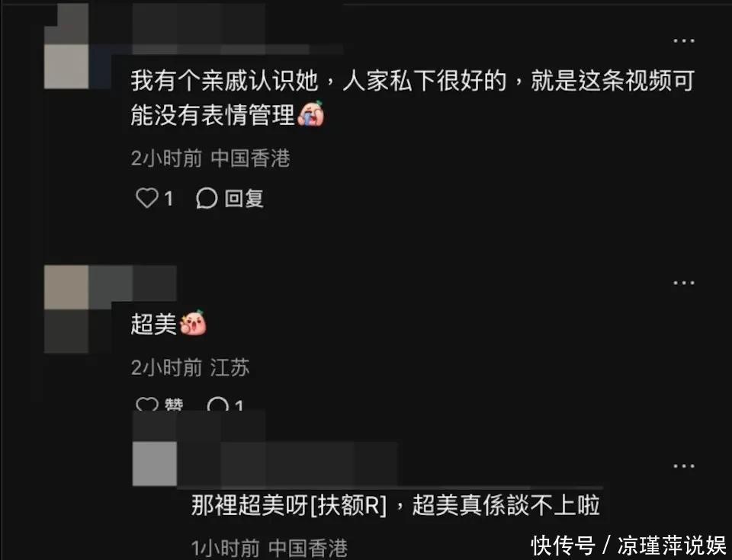Click the 超美 comment text
Screen dimensions: 732x560
click(x=153, y=324)
